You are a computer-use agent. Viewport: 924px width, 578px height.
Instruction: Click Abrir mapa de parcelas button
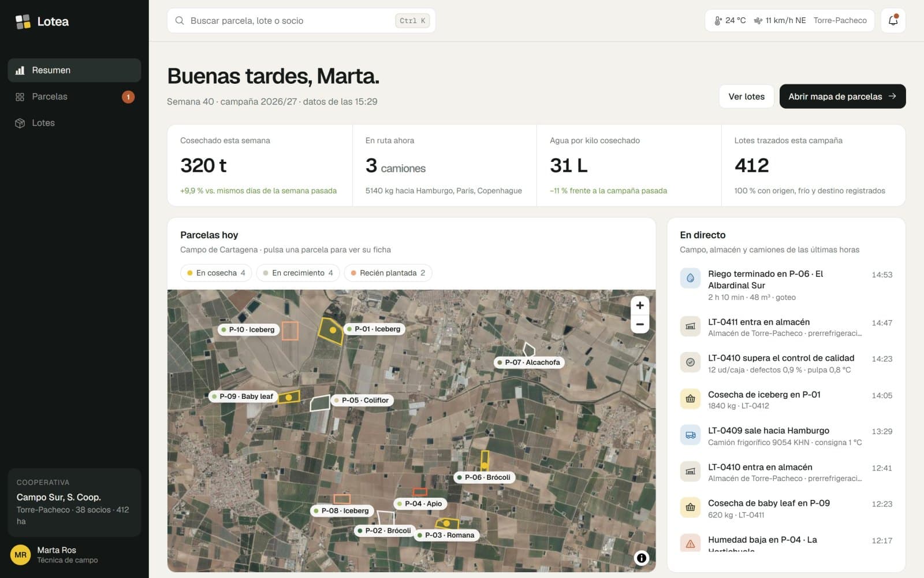click(x=843, y=97)
